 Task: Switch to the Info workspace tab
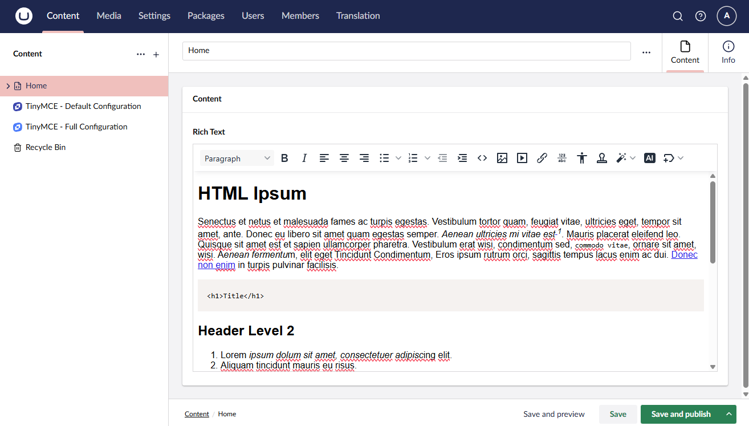[728, 53]
